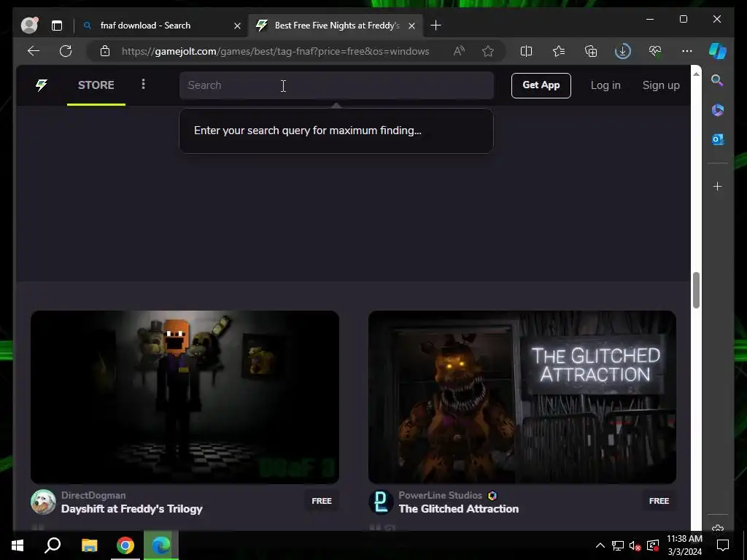Screen dimensions: 747x560
Task: Open Microsoft 365 in the sidebar
Action: click(x=718, y=110)
